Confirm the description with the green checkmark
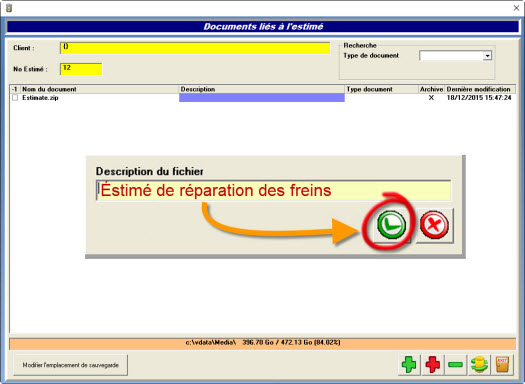The image size is (525, 384). coord(391,225)
